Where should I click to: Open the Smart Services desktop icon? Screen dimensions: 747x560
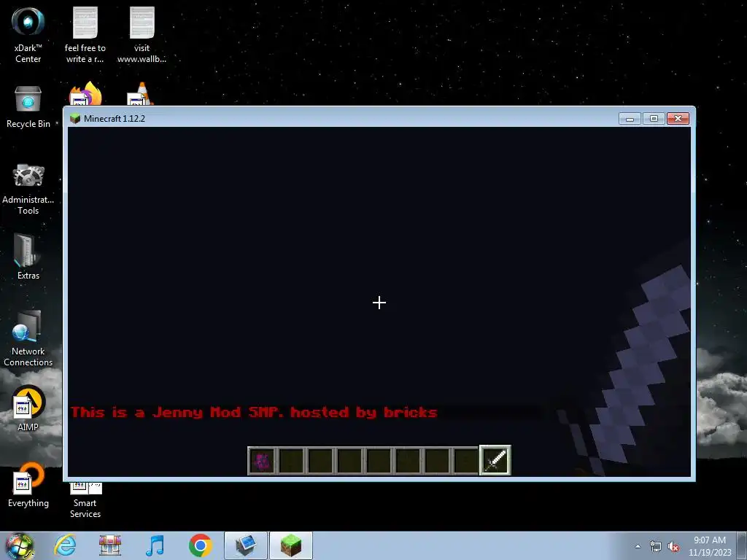tap(85, 500)
